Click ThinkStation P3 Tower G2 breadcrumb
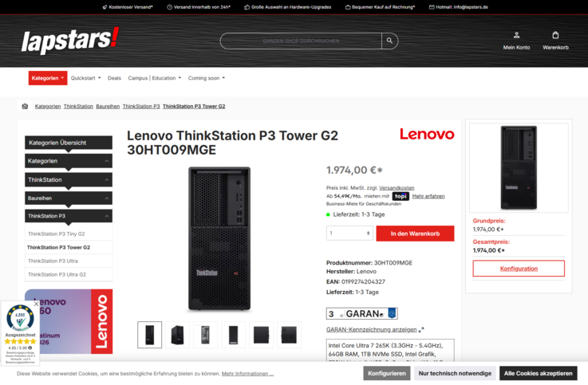The height and width of the screenshot is (385, 588). pyautogui.click(x=194, y=106)
